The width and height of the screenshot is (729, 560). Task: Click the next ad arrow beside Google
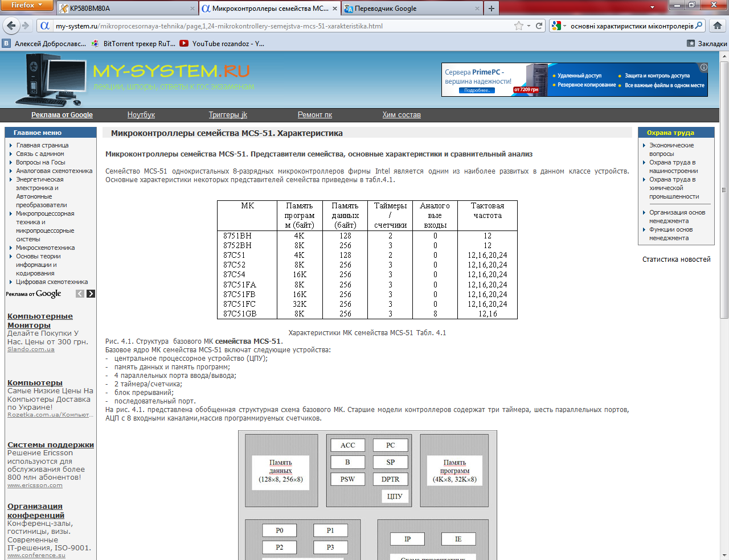point(91,294)
